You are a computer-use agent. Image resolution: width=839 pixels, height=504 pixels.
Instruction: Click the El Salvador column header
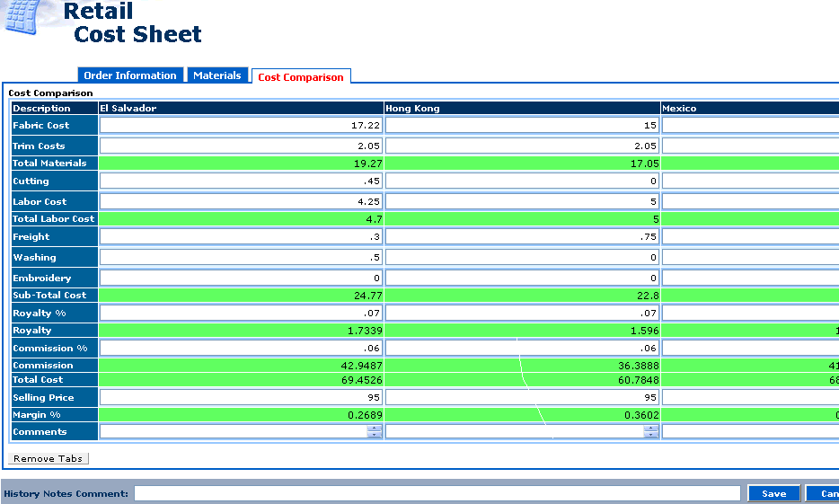tap(241, 108)
